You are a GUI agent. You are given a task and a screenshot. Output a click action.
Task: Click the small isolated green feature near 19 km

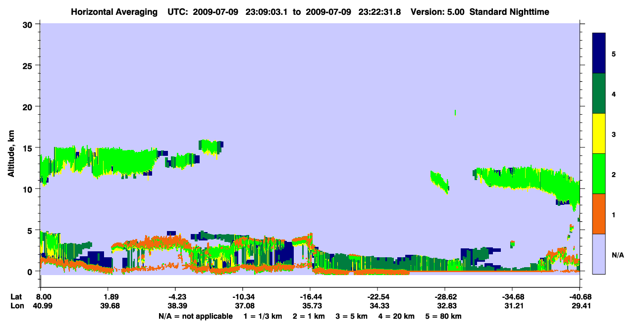click(455, 113)
